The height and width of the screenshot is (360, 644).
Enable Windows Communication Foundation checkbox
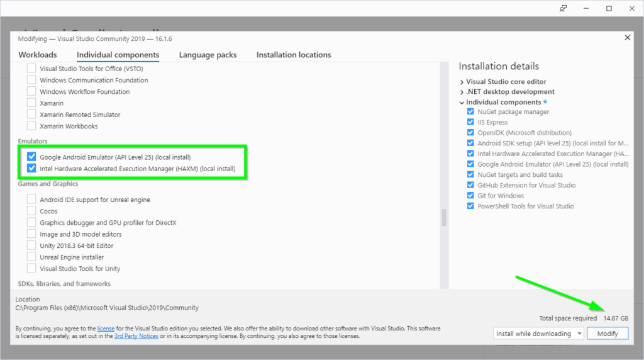coord(31,80)
